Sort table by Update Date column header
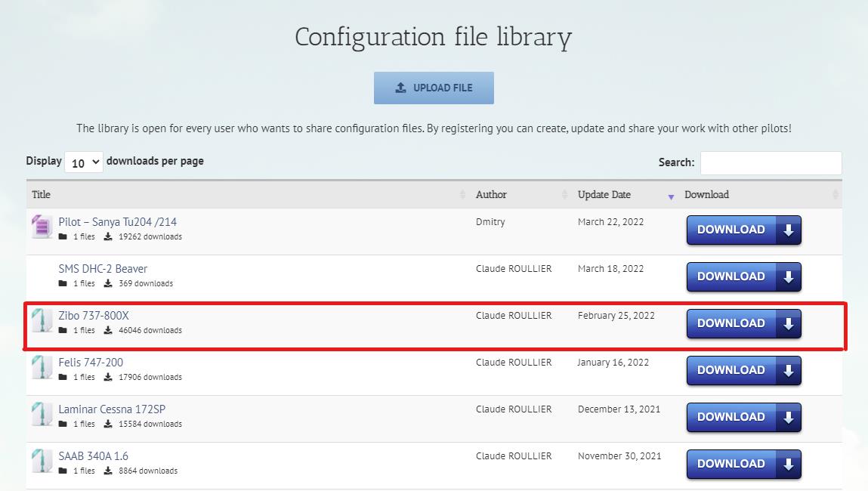868x491 pixels. coord(625,194)
